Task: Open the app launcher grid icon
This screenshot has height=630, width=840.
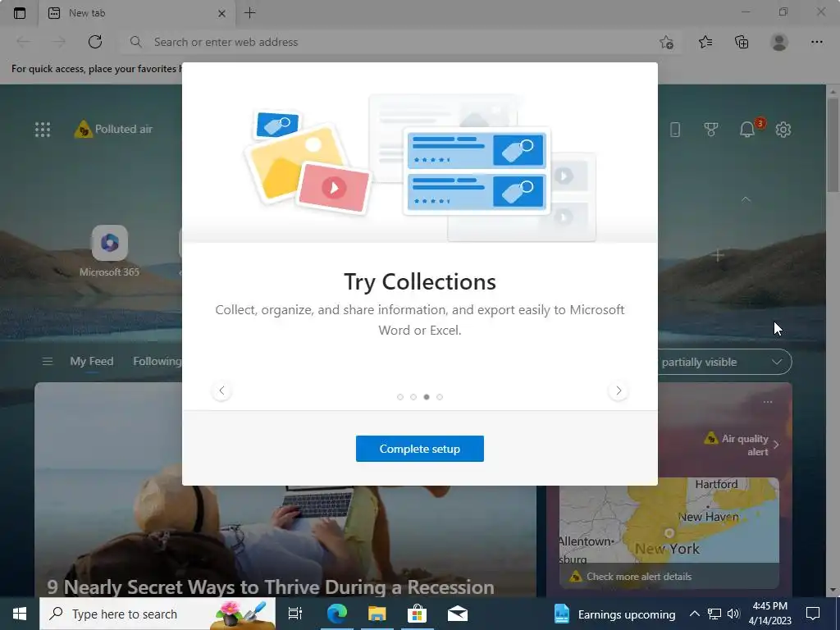Action: click(x=43, y=129)
